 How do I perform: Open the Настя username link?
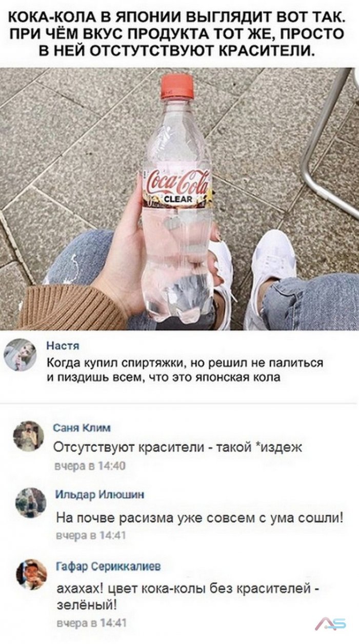click(x=59, y=345)
